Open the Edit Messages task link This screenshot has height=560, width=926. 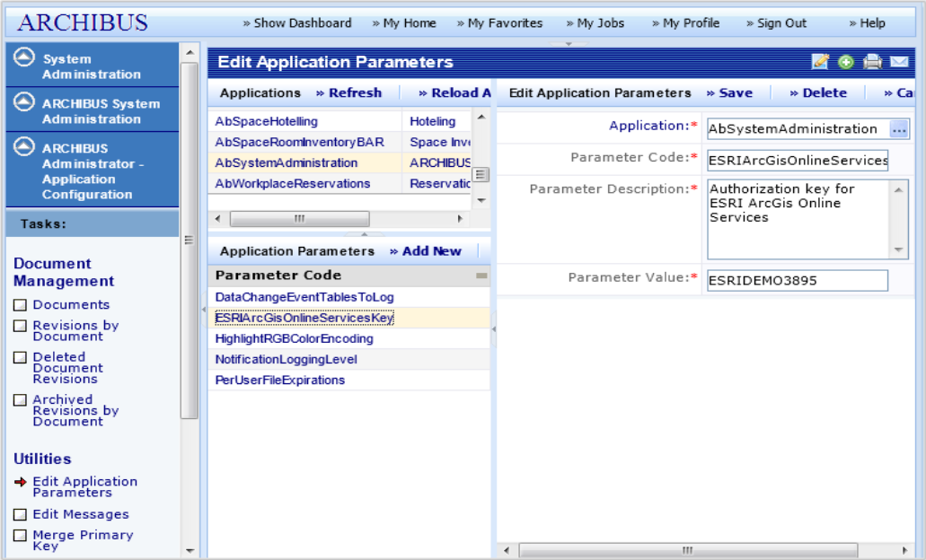[x=81, y=514]
